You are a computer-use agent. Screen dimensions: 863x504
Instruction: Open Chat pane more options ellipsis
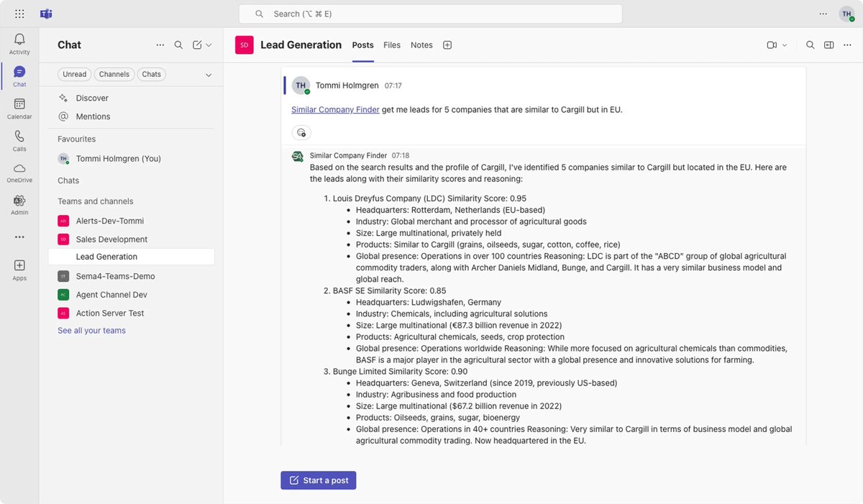pos(160,45)
